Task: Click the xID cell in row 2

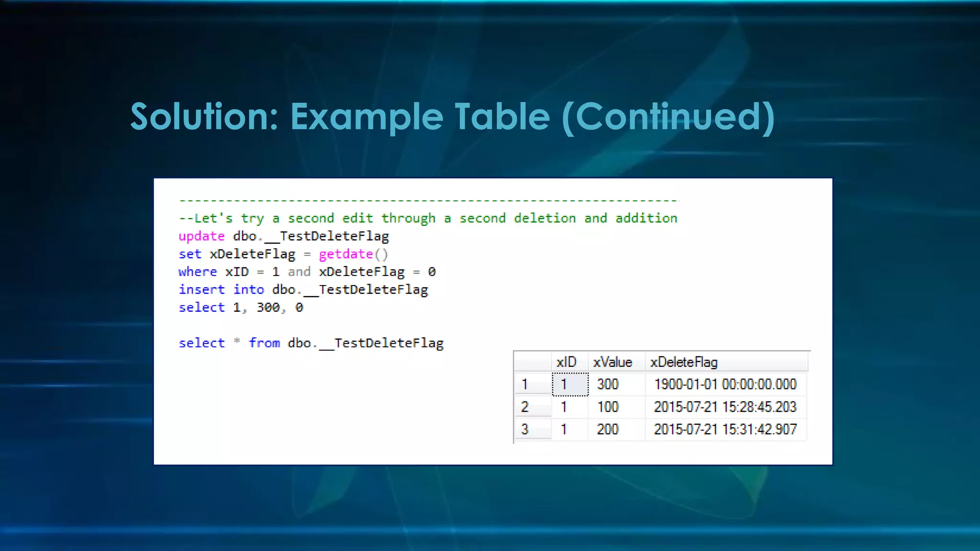Action: (x=570, y=407)
